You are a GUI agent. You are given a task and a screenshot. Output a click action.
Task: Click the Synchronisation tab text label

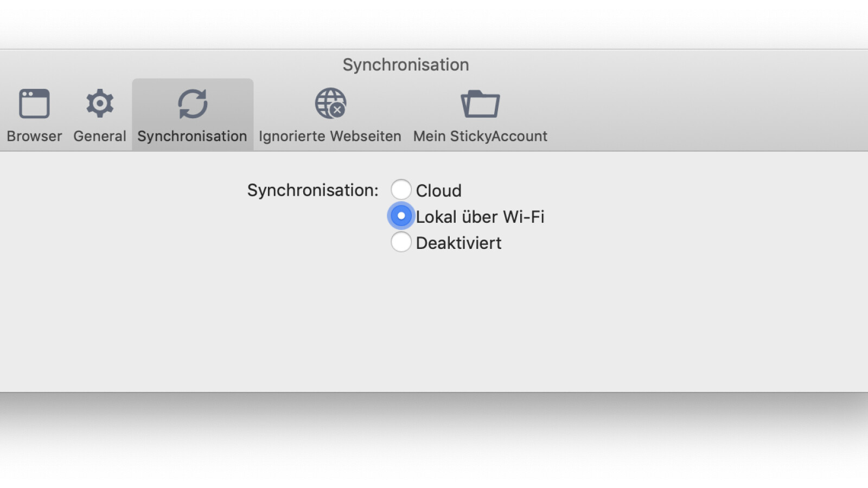(192, 136)
